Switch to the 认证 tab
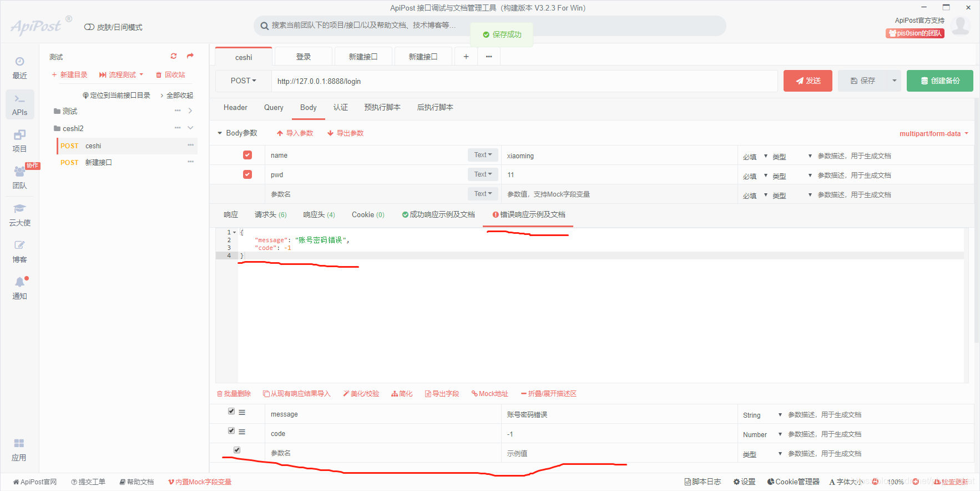This screenshot has height=491, width=980. [341, 108]
